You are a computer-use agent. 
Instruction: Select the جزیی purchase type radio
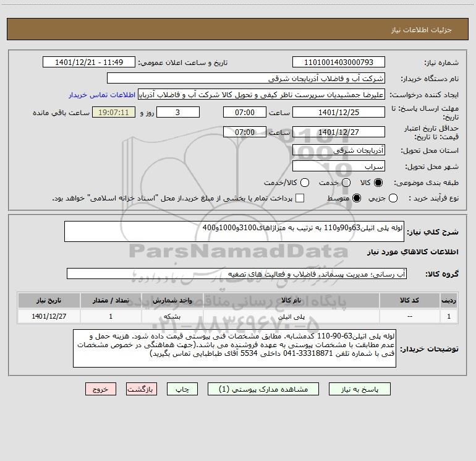[x=393, y=198]
